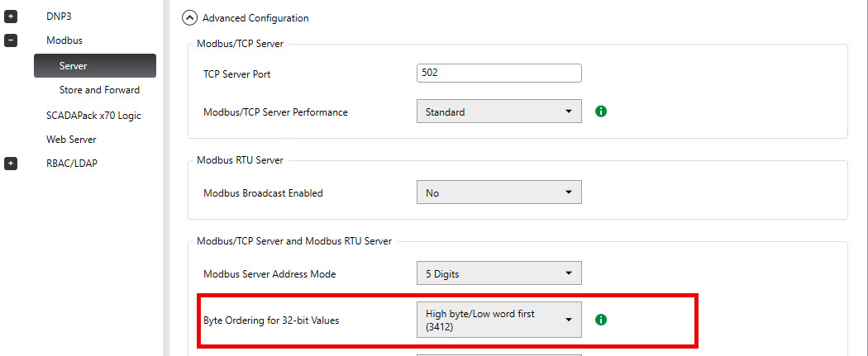
Task: Click the Modbus Server Address Mode label
Action: [269, 273]
